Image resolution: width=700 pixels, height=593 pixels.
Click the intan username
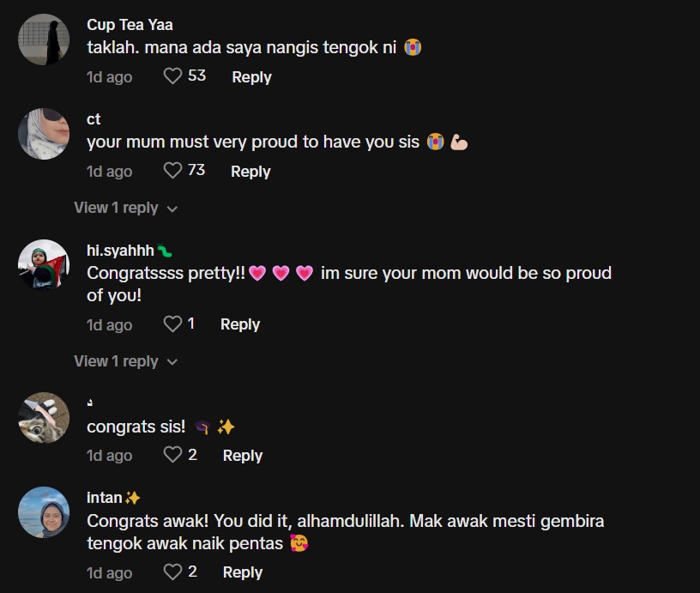tap(105, 498)
